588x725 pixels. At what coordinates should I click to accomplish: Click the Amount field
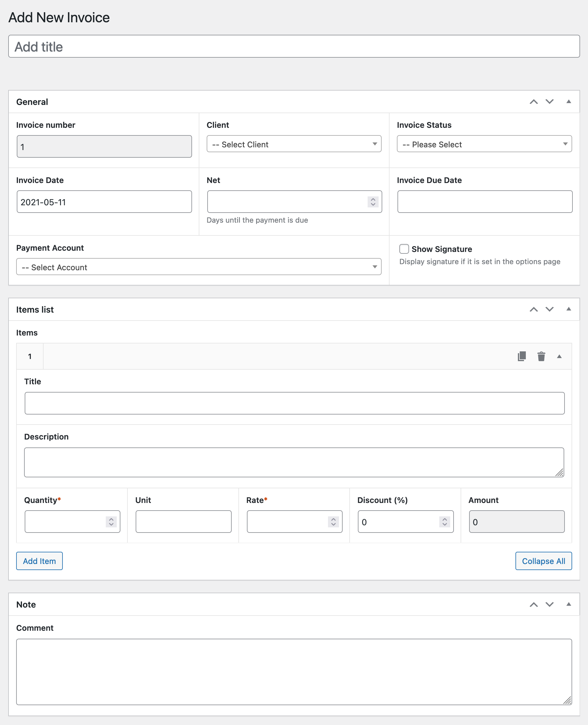517,522
